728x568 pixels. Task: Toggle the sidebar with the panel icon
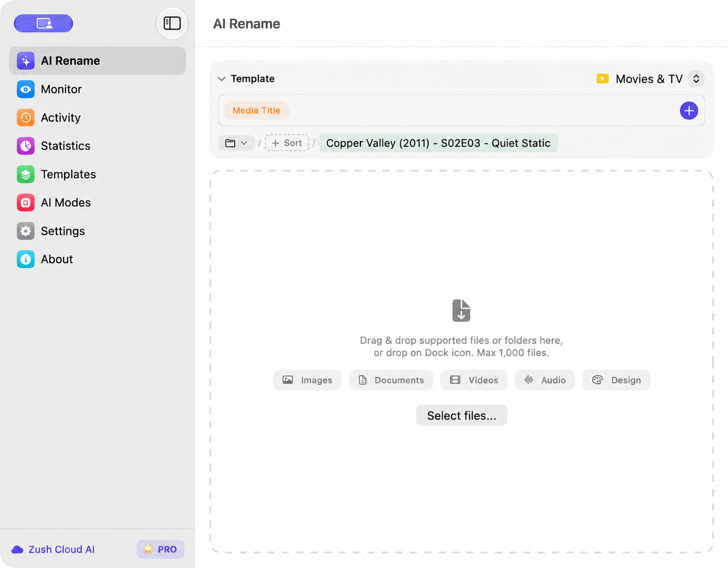(x=172, y=24)
